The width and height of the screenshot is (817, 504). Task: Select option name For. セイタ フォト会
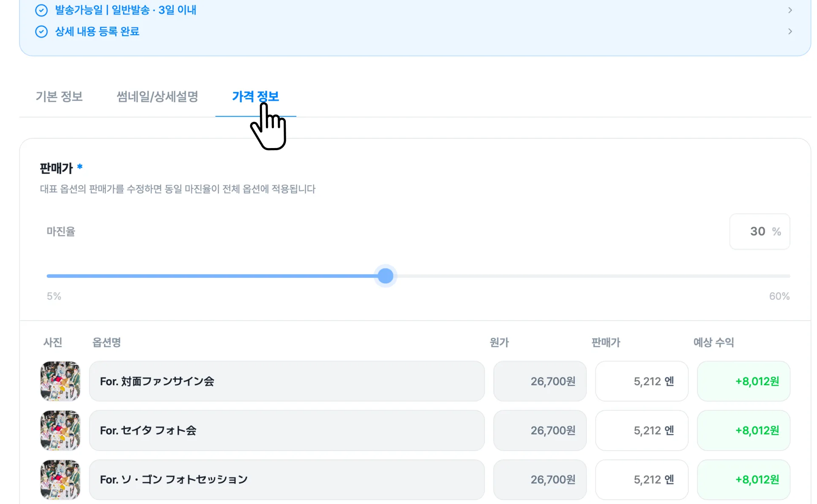tap(287, 430)
